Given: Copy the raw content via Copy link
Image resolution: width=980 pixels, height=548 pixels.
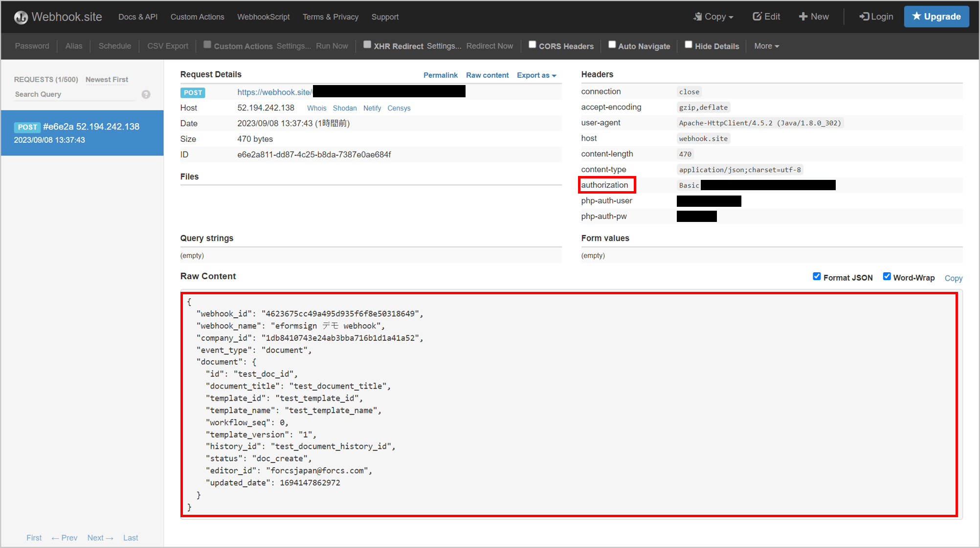Looking at the screenshot, I should tap(953, 278).
